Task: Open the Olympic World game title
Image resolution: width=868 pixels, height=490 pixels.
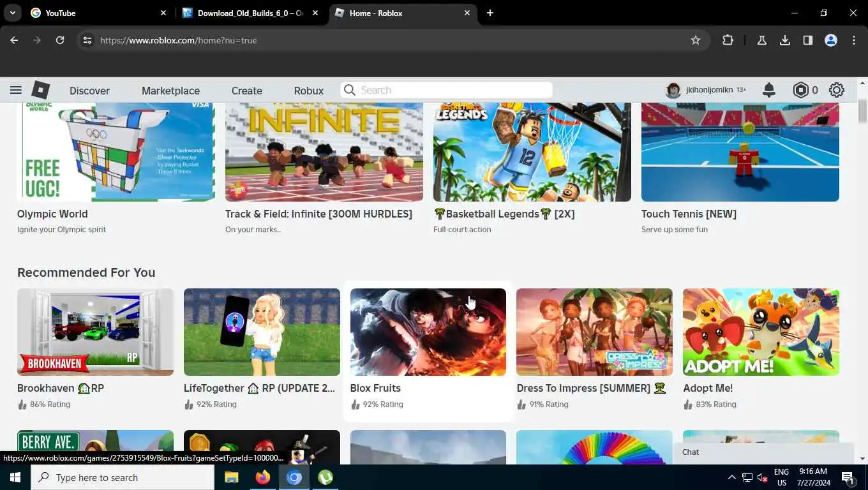Action: coord(52,214)
